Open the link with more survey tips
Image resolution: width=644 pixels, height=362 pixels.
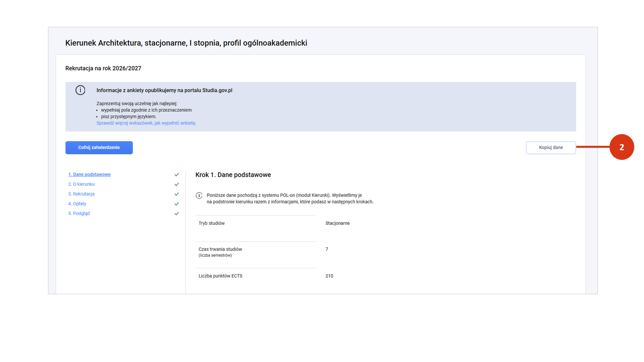[x=146, y=123]
